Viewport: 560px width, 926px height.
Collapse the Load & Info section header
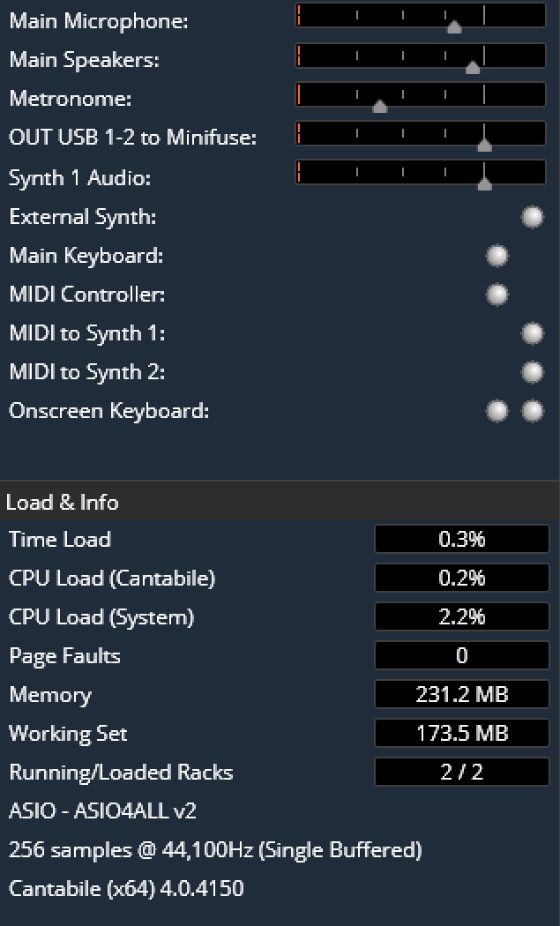63,502
